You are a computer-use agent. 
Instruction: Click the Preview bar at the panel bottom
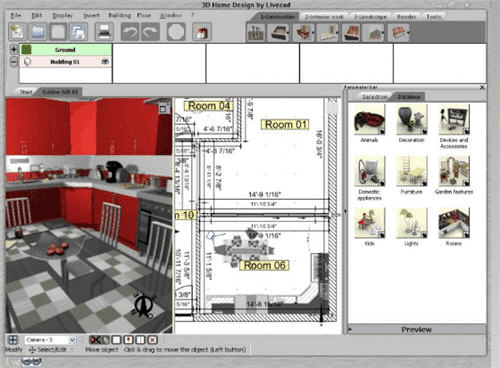(417, 330)
